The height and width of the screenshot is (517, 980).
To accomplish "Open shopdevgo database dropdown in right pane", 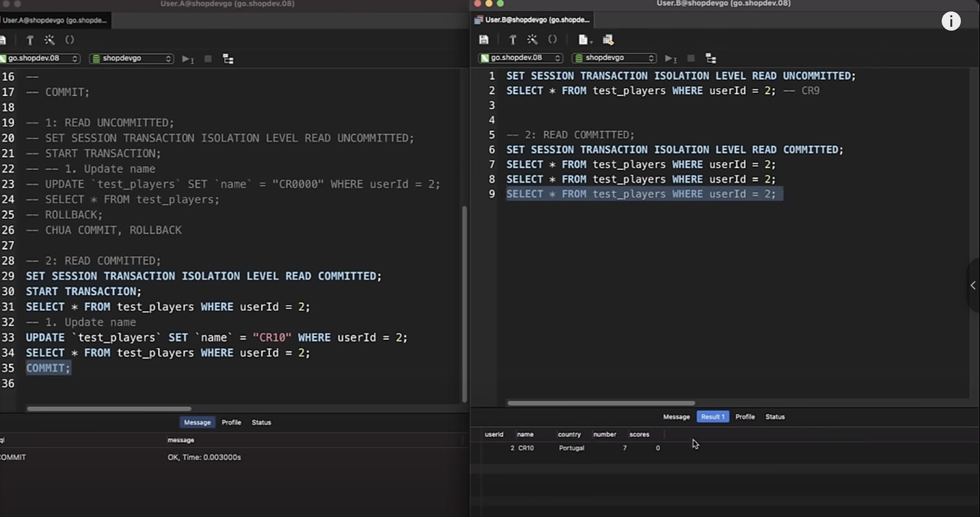I will click(x=614, y=58).
